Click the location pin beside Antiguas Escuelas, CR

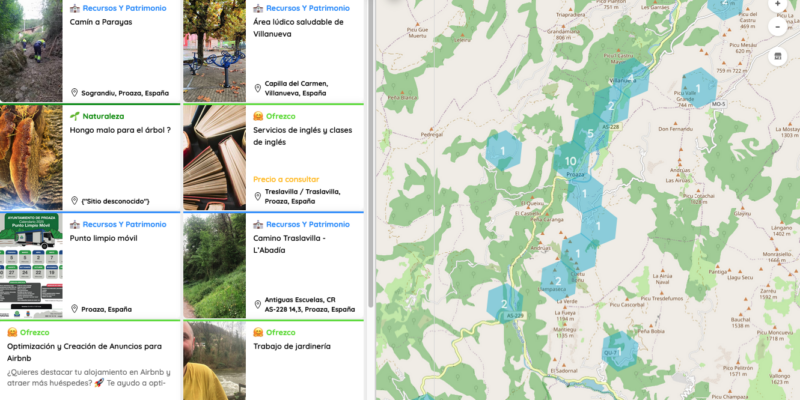(x=258, y=305)
